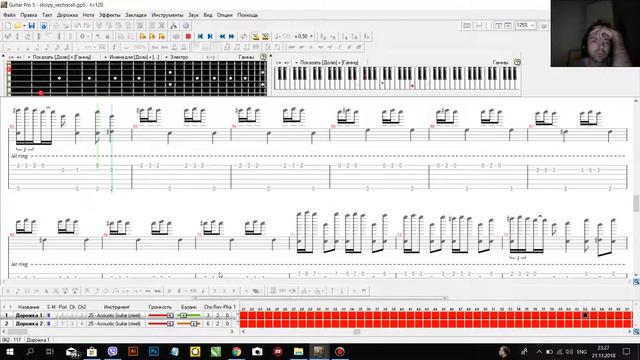This screenshot has width=640, height=360.
Task: Open the Инструменты menu
Action: click(x=167, y=15)
